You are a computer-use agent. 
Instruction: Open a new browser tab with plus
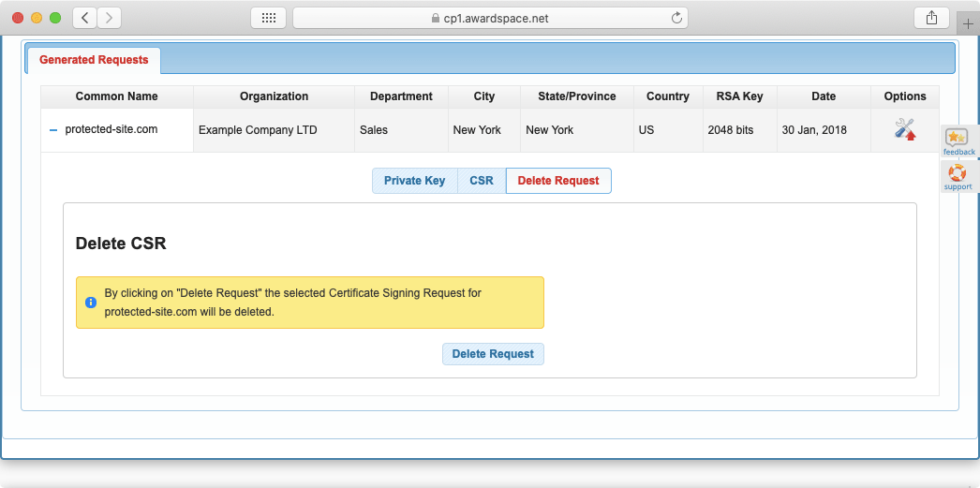click(968, 23)
